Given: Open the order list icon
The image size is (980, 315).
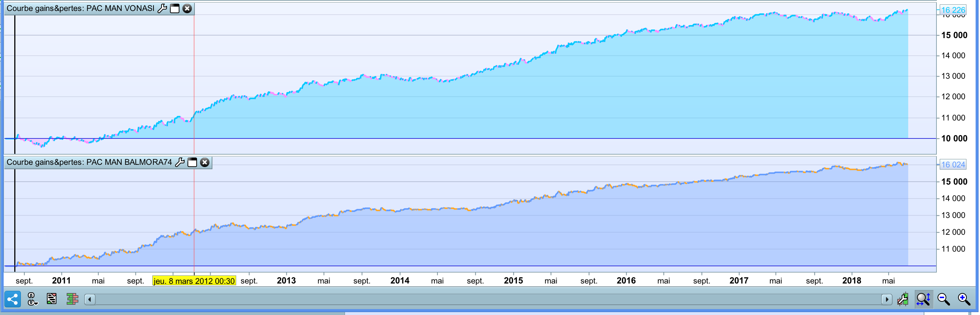Looking at the screenshot, I should coord(51,299).
